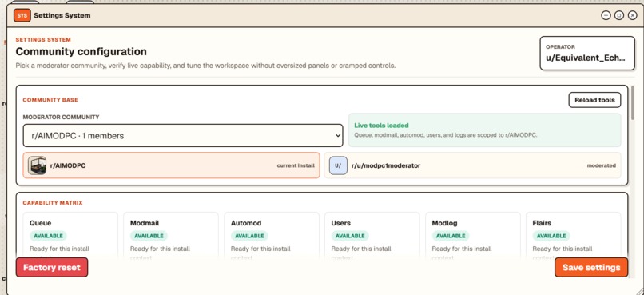The width and height of the screenshot is (644, 295).
Task: Click the Flairs capability card
Action: pos(574,237)
